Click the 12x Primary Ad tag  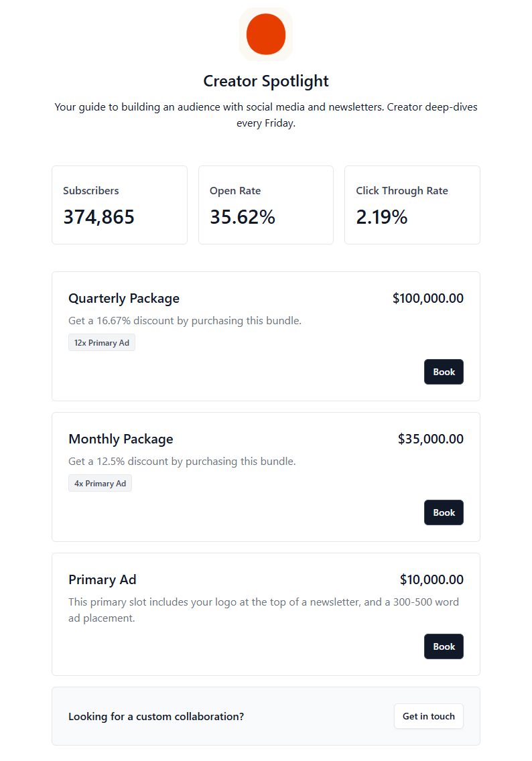(x=102, y=343)
